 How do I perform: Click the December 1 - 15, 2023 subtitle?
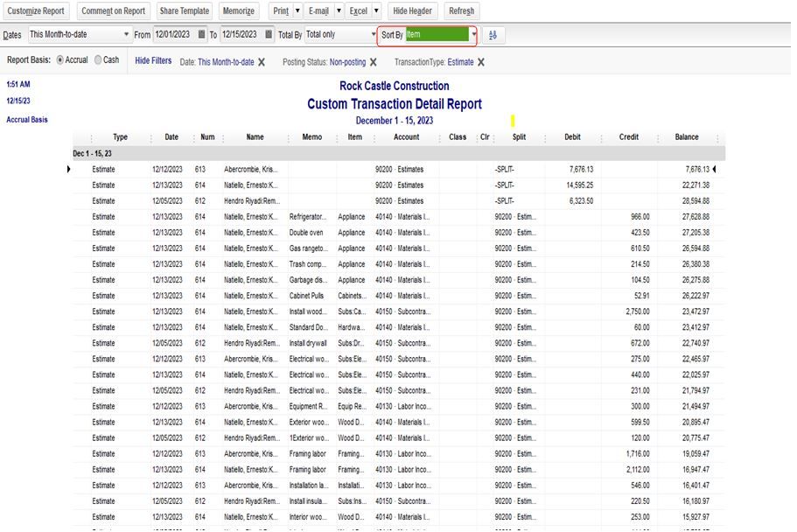394,121
